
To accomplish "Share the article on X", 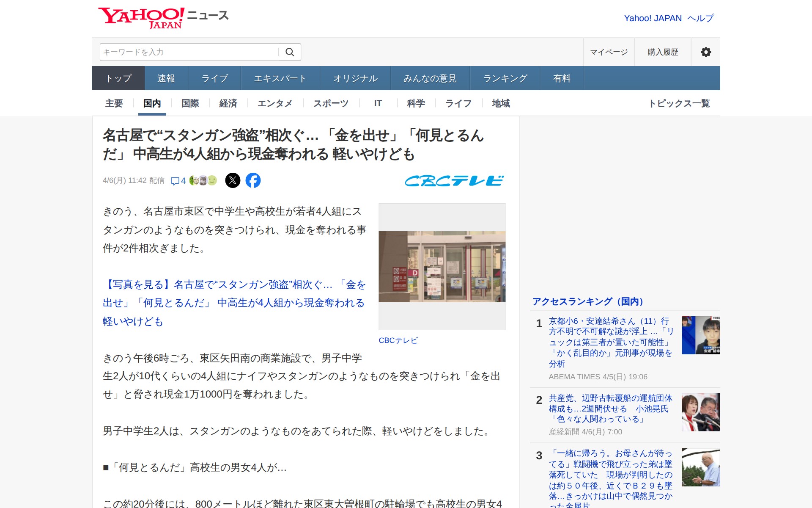I will pyautogui.click(x=233, y=180).
